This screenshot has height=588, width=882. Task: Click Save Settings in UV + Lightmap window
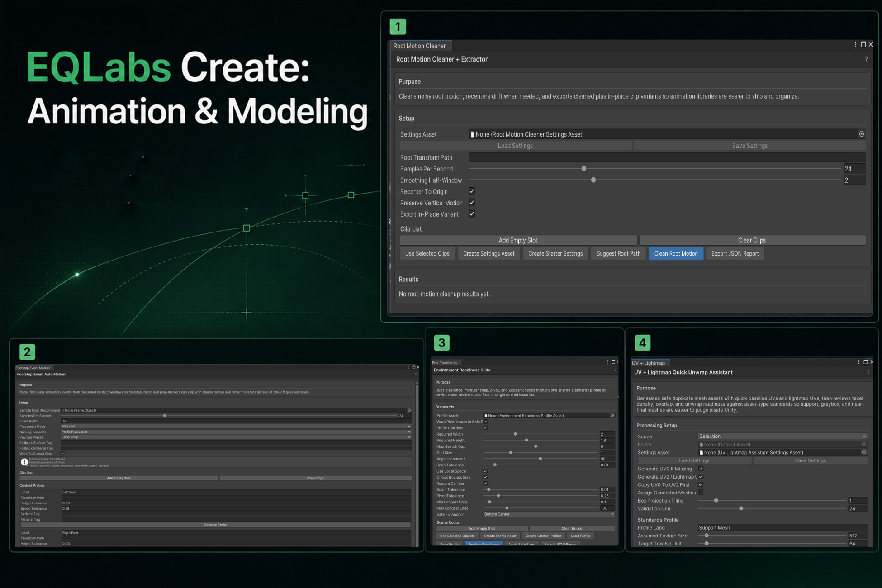click(810, 460)
